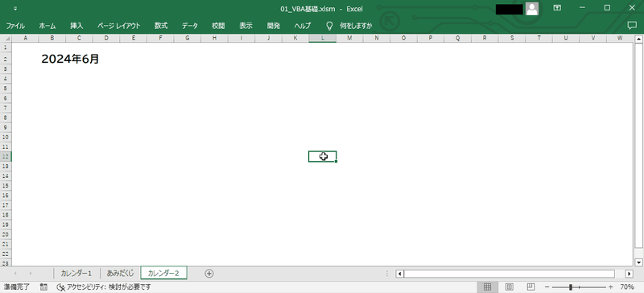Click the lightbulb Tell Me icon
The height and width of the screenshot is (293, 644).
pyautogui.click(x=329, y=26)
